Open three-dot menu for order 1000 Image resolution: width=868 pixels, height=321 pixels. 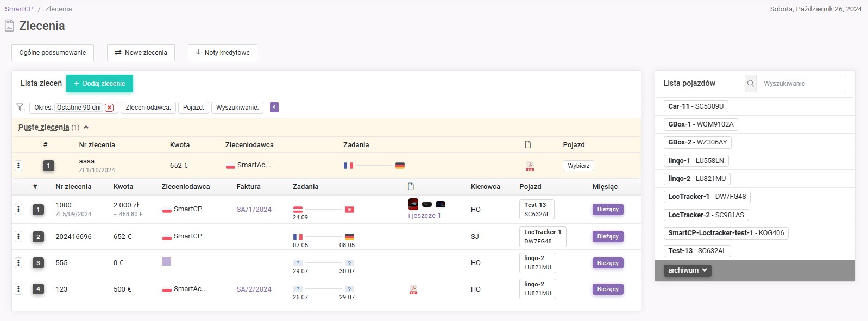18,209
